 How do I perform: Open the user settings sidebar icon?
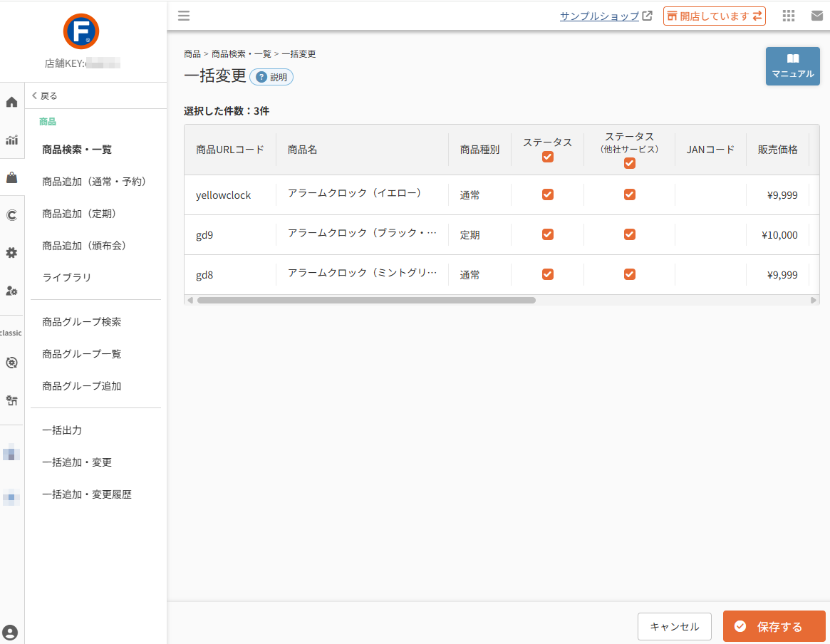11,291
